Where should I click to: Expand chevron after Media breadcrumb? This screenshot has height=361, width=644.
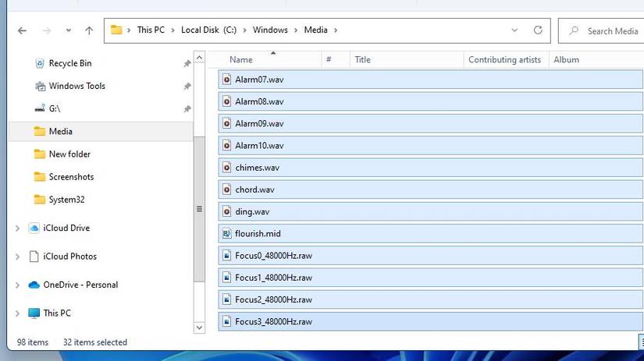point(336,30)
